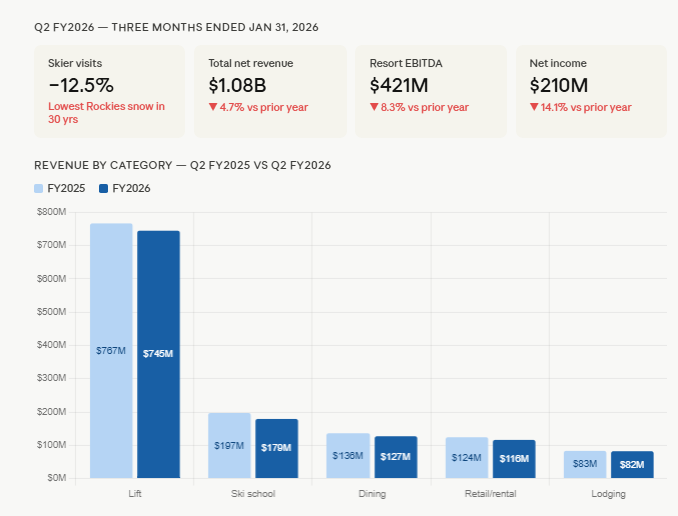The image size is (678, 516).
Task: Click the 'Ski school' axis label
Action: click(253, 494)
